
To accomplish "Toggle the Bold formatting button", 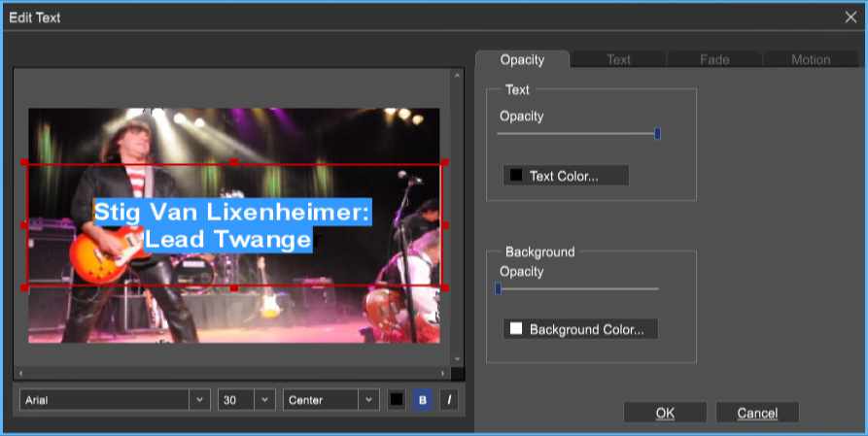I will (x=423, y=400).
